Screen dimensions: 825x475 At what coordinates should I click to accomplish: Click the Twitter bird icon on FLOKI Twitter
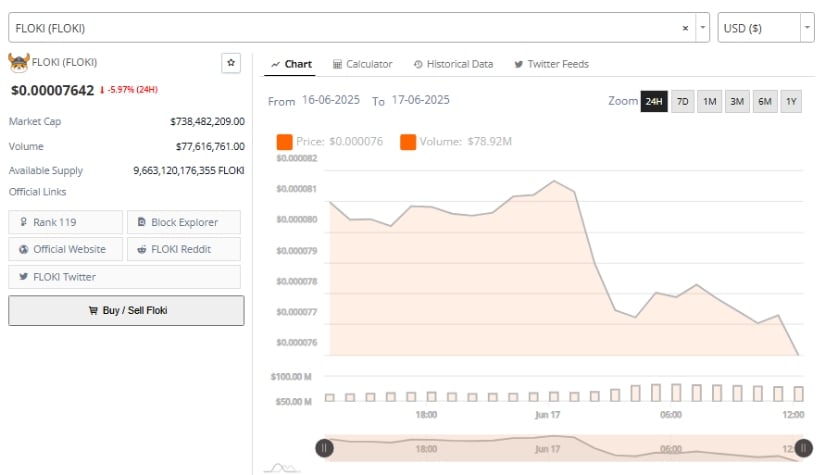[x=24, y=276]
